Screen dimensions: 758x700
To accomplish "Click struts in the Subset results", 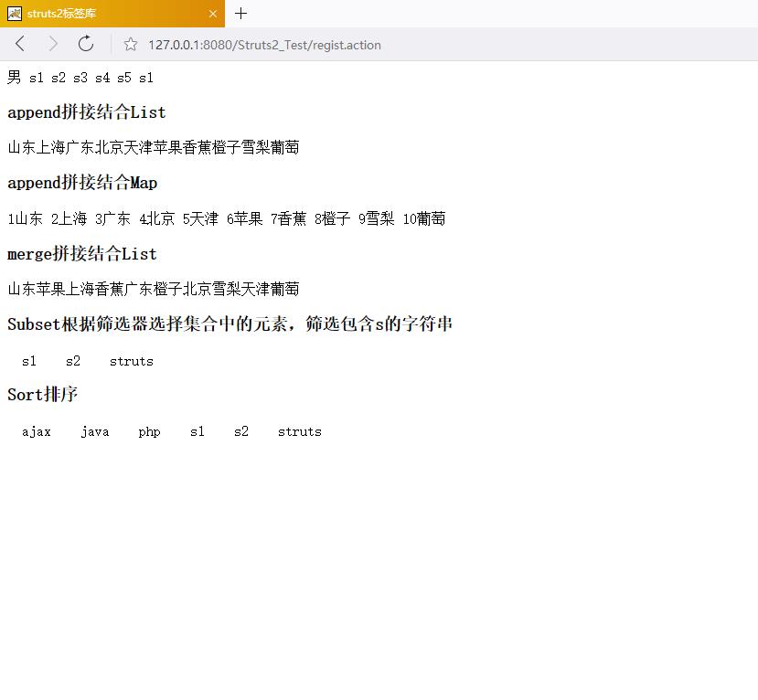I will pyautogui.click(x=132, y=361).
